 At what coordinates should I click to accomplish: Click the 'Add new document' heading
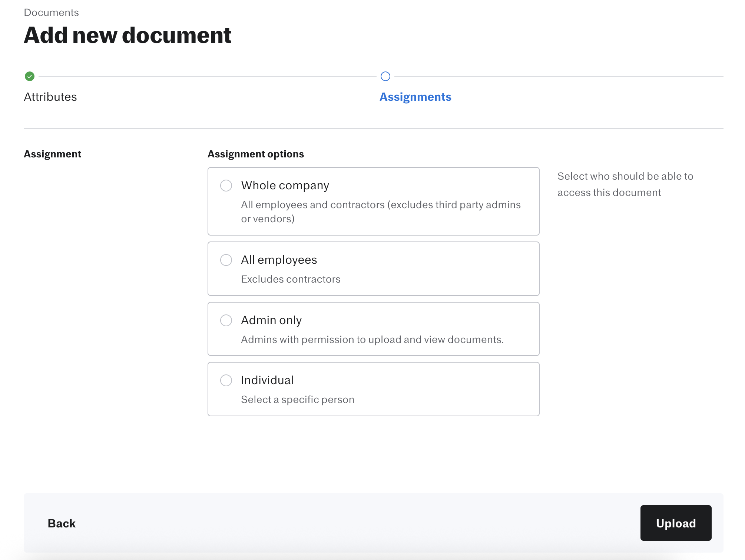click(128, 36)
